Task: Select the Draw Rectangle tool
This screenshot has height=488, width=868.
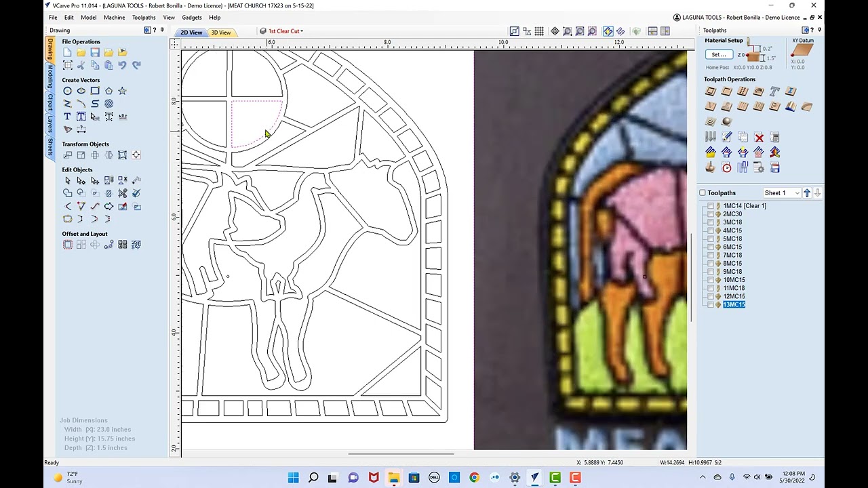Action: tap(95, 91)
